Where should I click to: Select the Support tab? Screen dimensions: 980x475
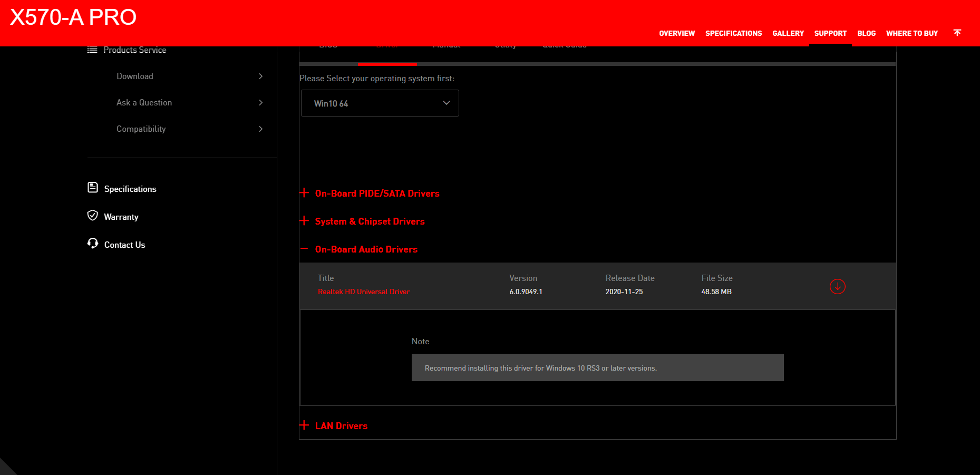[830, 33]
